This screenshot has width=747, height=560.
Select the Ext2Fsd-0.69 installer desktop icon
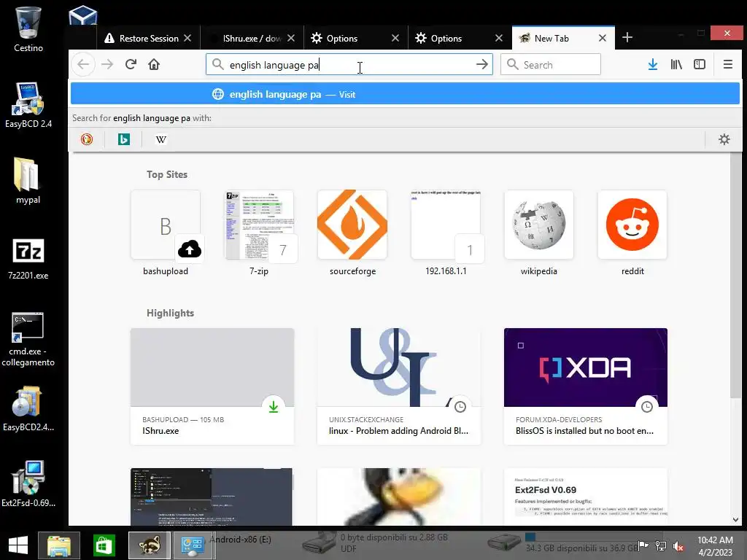click(28, 483)
